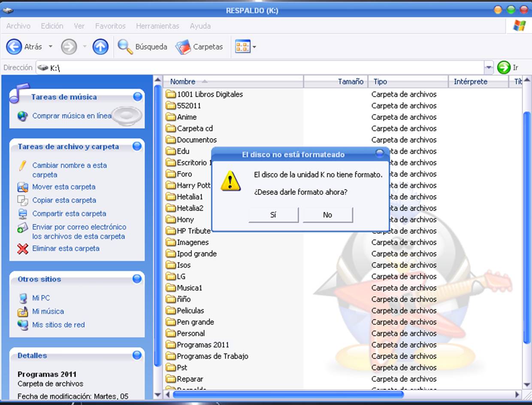The width and height of the screenshot is (532, 405).
Task: Click Comprar música en línea link
Action: point(72,116)
